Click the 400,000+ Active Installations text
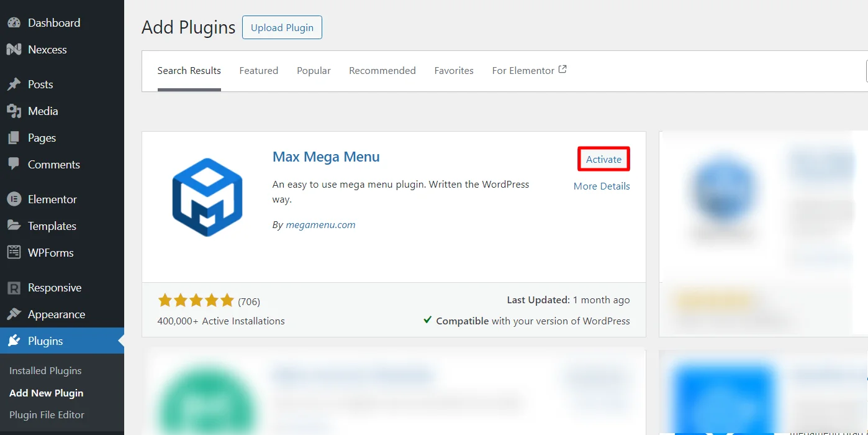The image size is (868, 435). 221,321
